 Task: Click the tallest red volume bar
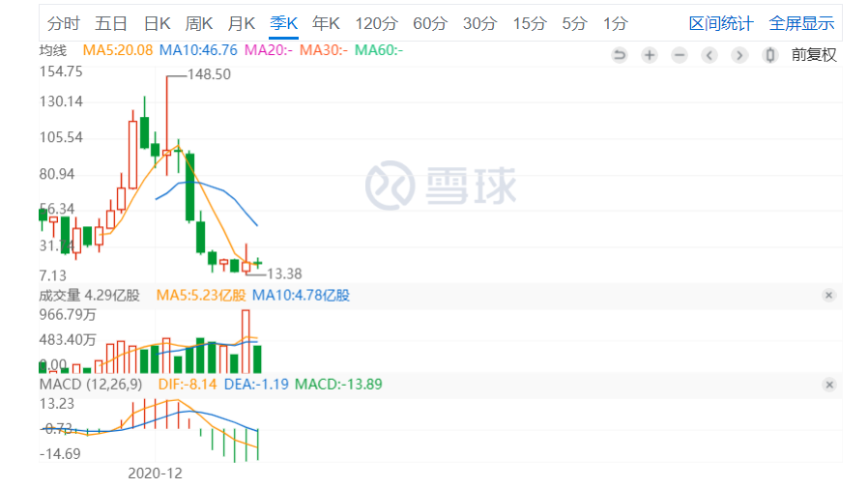[246, 341]
